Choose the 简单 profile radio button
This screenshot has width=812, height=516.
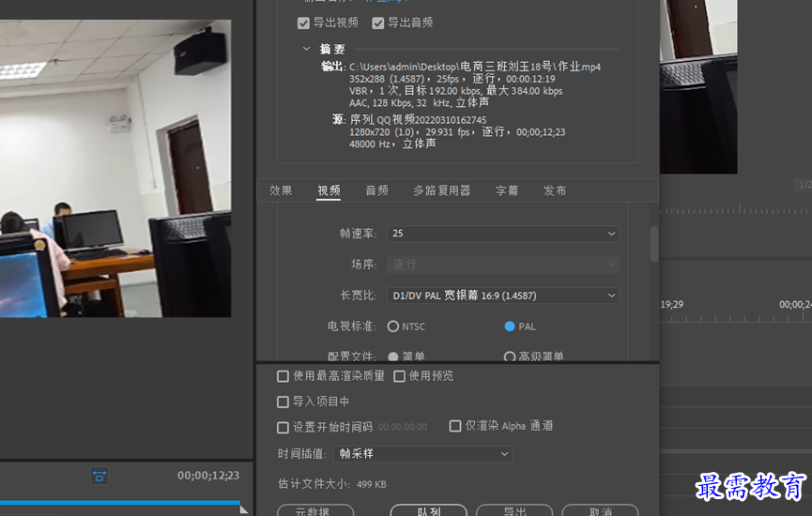click(x=393, y=357)
